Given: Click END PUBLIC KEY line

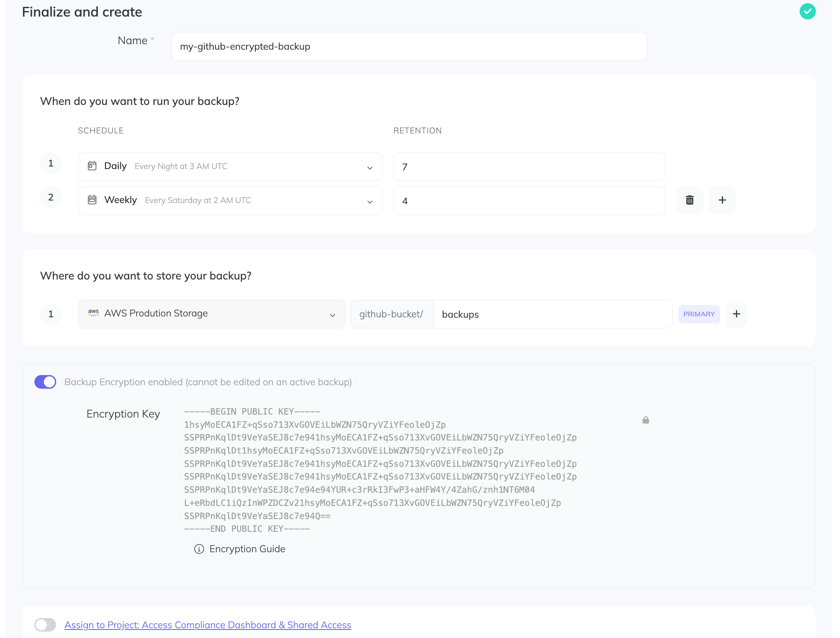Looking at the screenshot, I should 247,529.
